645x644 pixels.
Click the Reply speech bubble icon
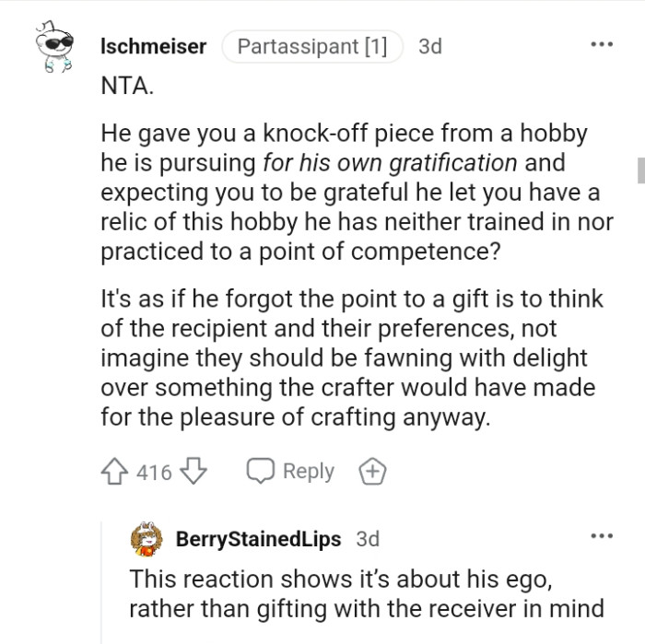[x=261, y=472]
